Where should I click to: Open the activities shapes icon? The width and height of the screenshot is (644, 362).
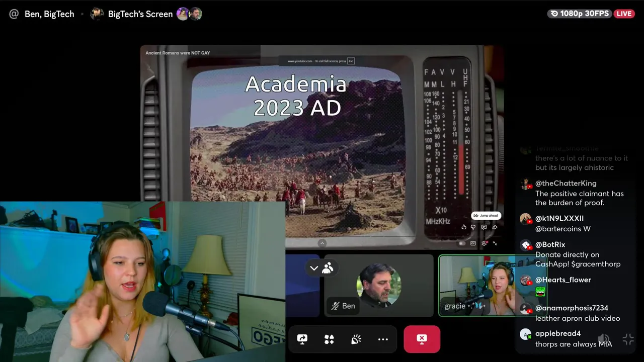329,339
